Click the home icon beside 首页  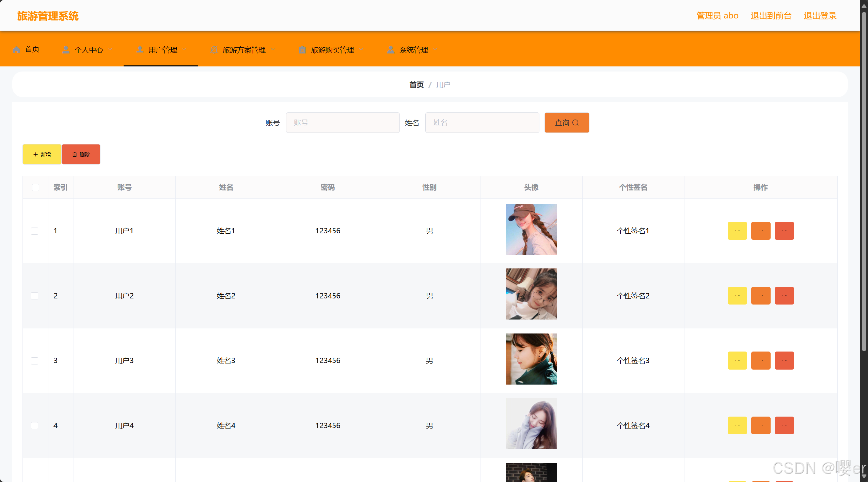pyautogui.click(x=16, y=50)
